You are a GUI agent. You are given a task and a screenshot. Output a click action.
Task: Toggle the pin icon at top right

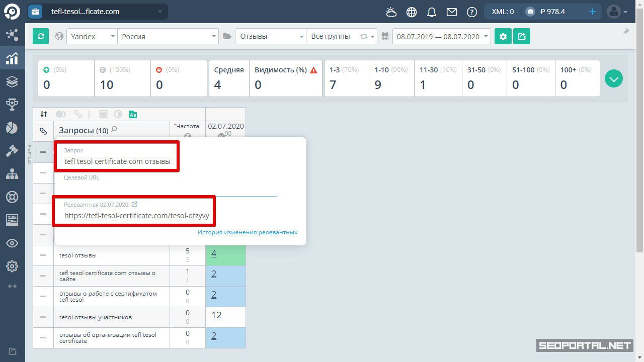pos(626,32)
